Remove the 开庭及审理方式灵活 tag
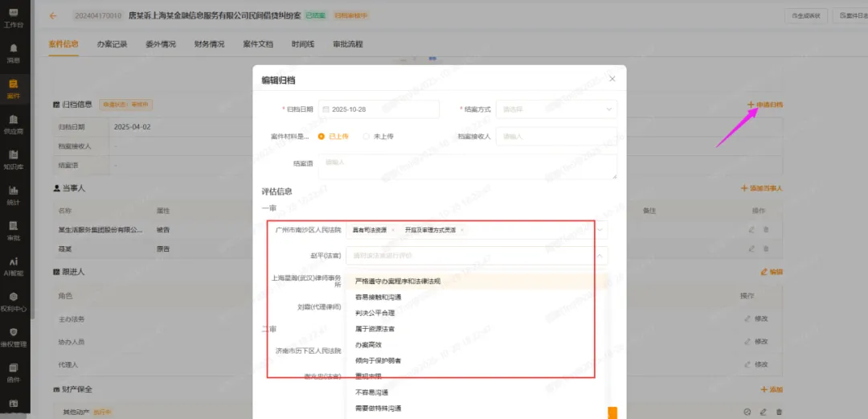The image size is (868, 419). 461,229
